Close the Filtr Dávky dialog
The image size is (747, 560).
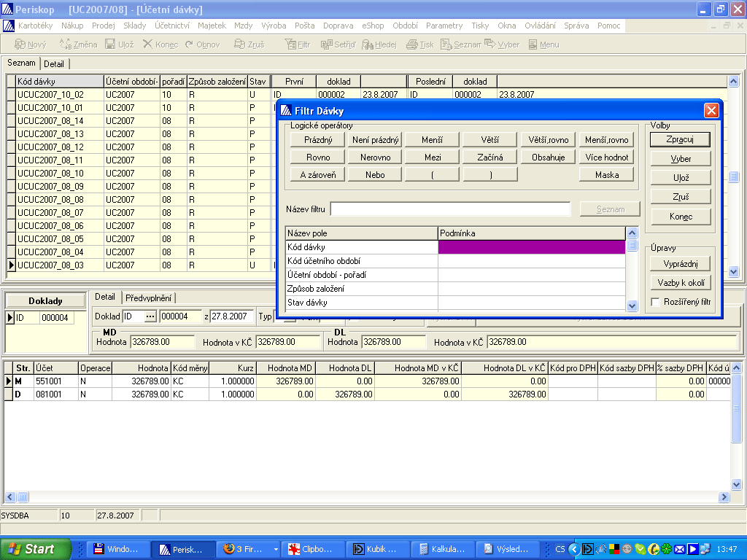point(711,111)
